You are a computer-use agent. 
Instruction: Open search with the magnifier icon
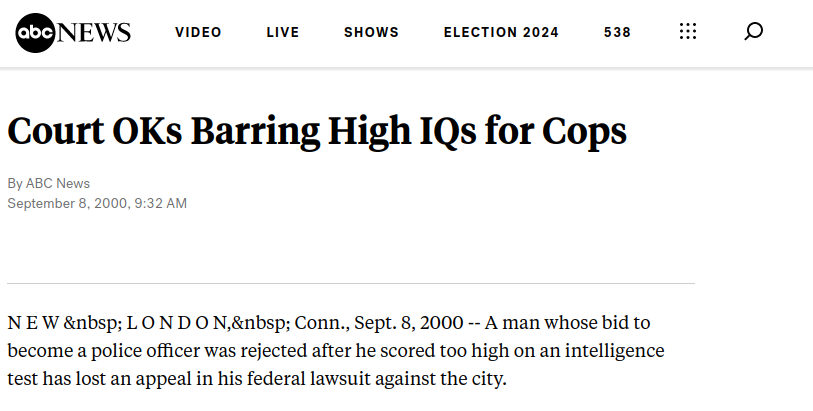click(753, 32)
